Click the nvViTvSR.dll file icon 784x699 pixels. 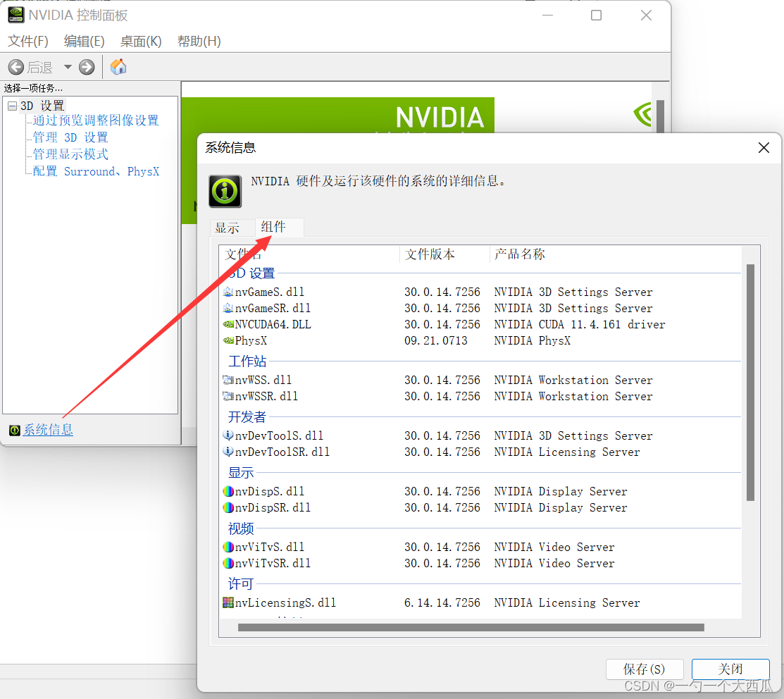(228, 562)
